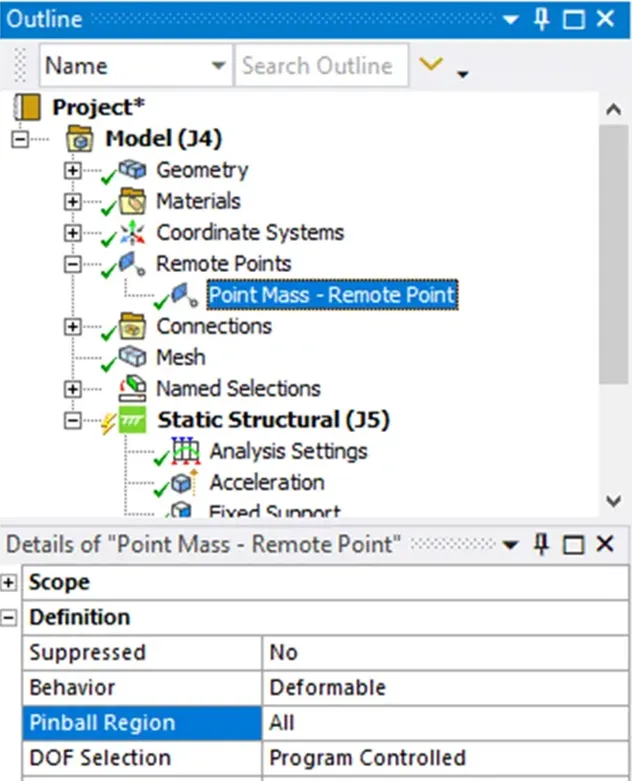632x781 pixels.
Task: Select Named Selections in the tree
Action: pos(239,389)
